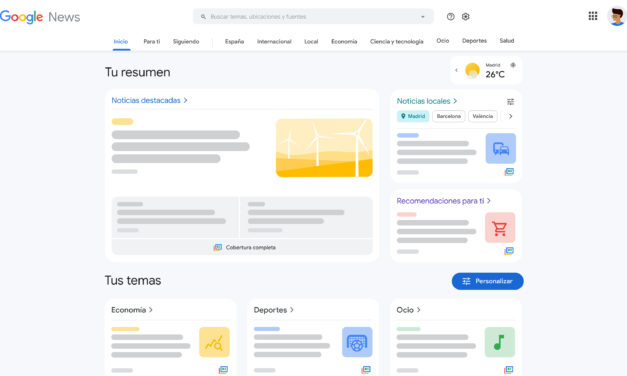Open the Economía topic card heading

(132, 310)
